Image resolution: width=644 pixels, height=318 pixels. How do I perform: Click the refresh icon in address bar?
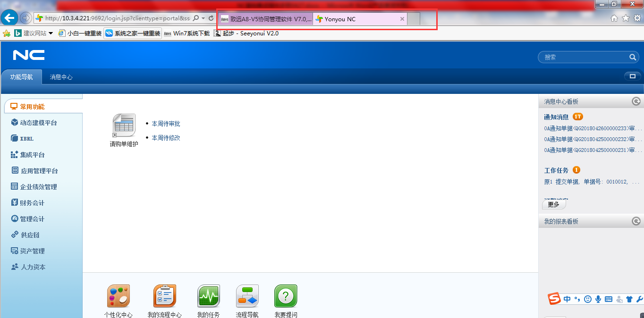(211, 18)
